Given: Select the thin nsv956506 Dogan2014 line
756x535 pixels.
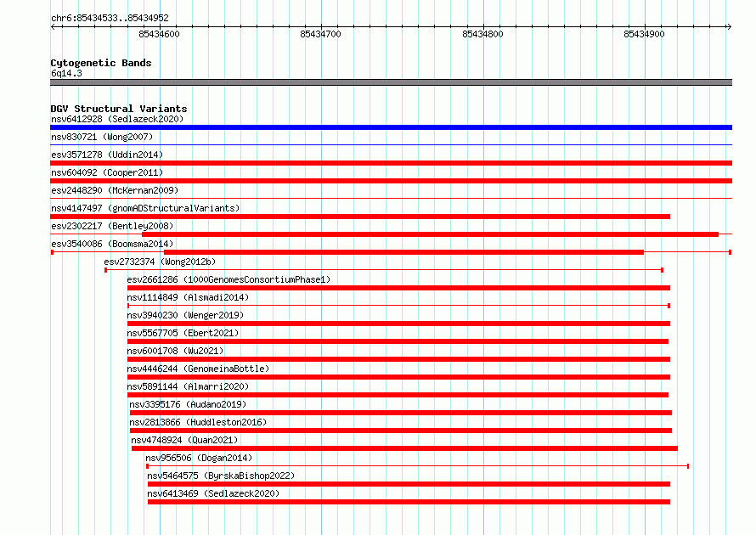Looking at the screenshot, I should point(418,466).
